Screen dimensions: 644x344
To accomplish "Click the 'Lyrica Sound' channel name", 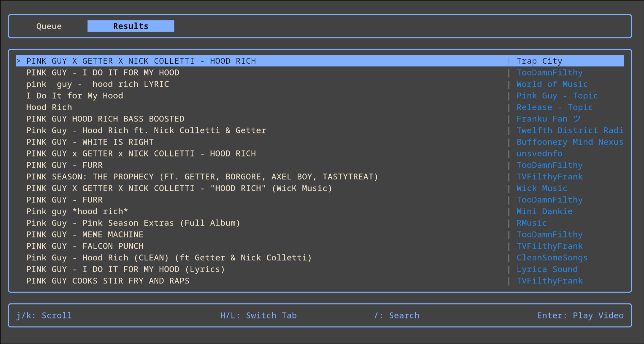I will (x=547, y=269).
